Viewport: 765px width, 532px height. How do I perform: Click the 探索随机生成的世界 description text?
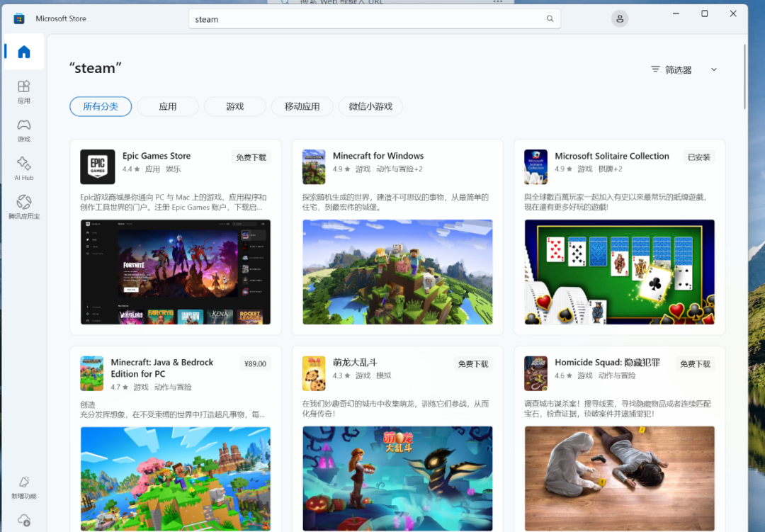coord(395,202)
